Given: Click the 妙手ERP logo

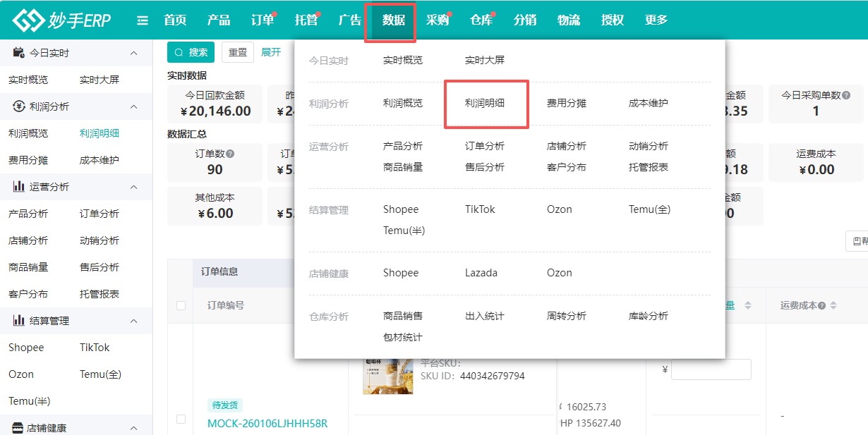Looking at the screenshot, I should (61, 20).
